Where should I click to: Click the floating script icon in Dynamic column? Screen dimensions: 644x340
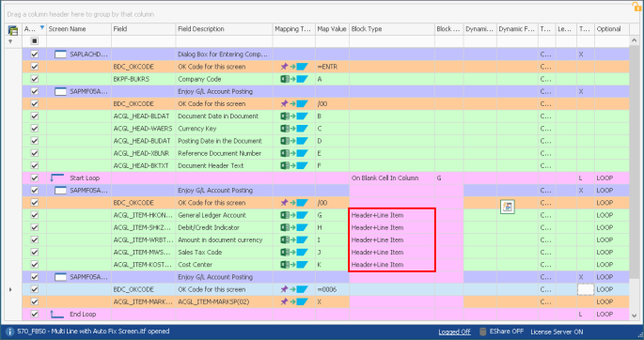click(508, 207)
